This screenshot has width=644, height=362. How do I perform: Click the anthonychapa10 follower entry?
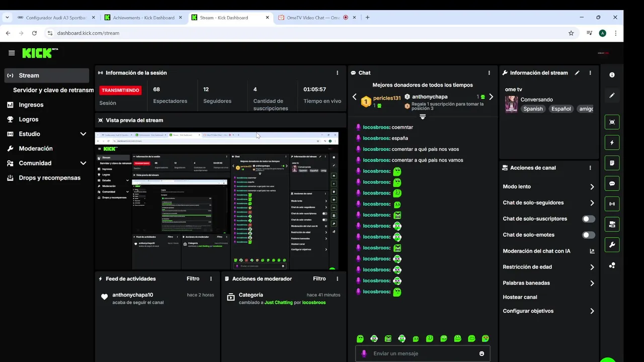pos(133,295)
